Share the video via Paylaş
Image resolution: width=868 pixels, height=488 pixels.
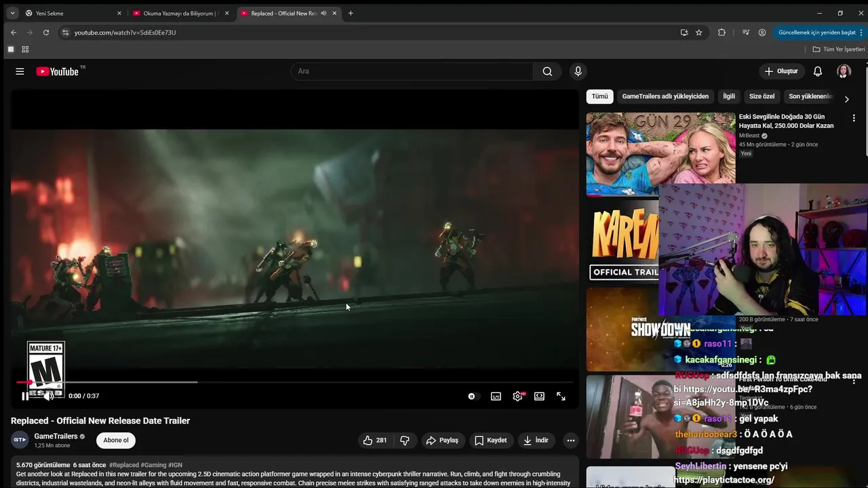442,440
